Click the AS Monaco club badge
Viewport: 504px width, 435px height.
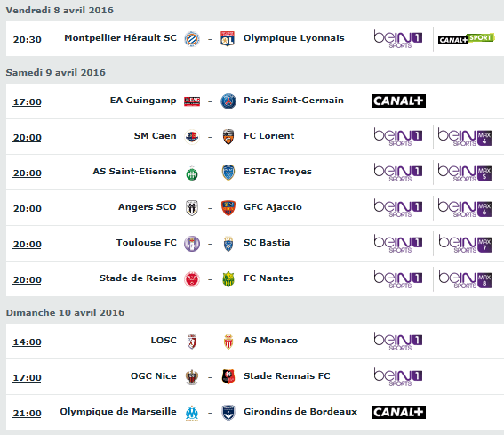coord(228,342)
